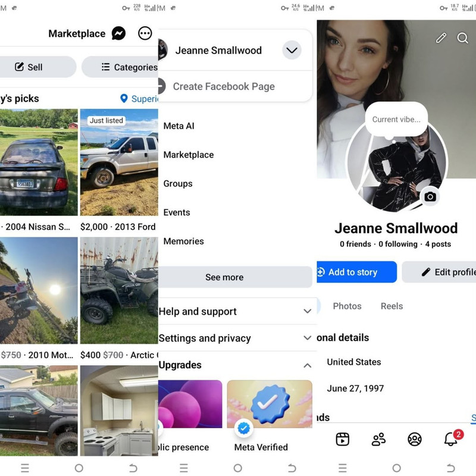
Task: Click the $2,000 · 2013 Ford text
Action: [x=118, y=227]
